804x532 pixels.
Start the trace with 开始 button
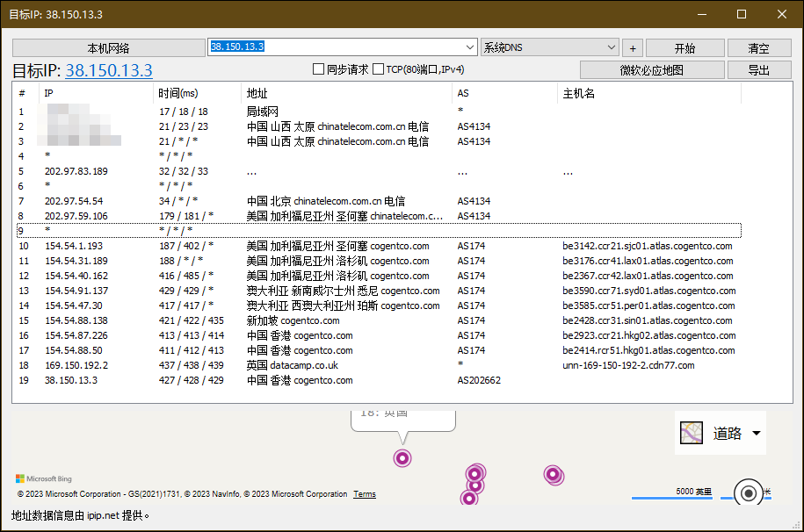685,48
